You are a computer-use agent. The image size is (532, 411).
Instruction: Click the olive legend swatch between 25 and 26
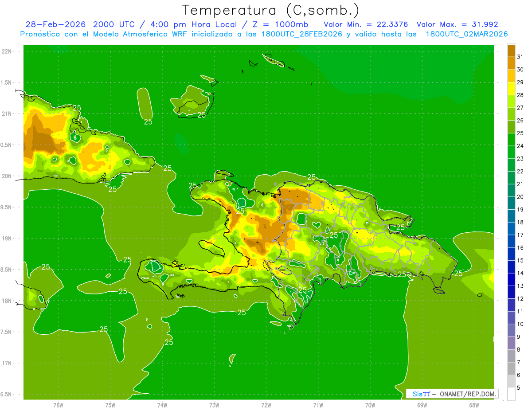click(x=511, y=127)
